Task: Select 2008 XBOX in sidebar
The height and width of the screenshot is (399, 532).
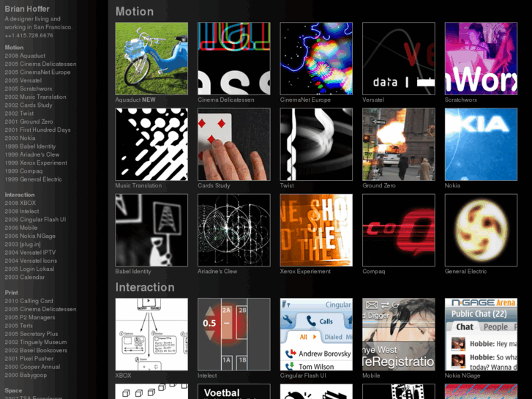Action: click(x=20, y=203)
